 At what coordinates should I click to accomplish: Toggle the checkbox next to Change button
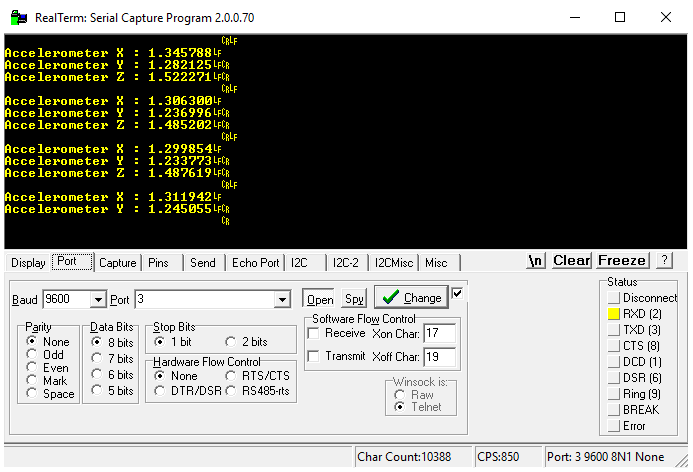458,293
